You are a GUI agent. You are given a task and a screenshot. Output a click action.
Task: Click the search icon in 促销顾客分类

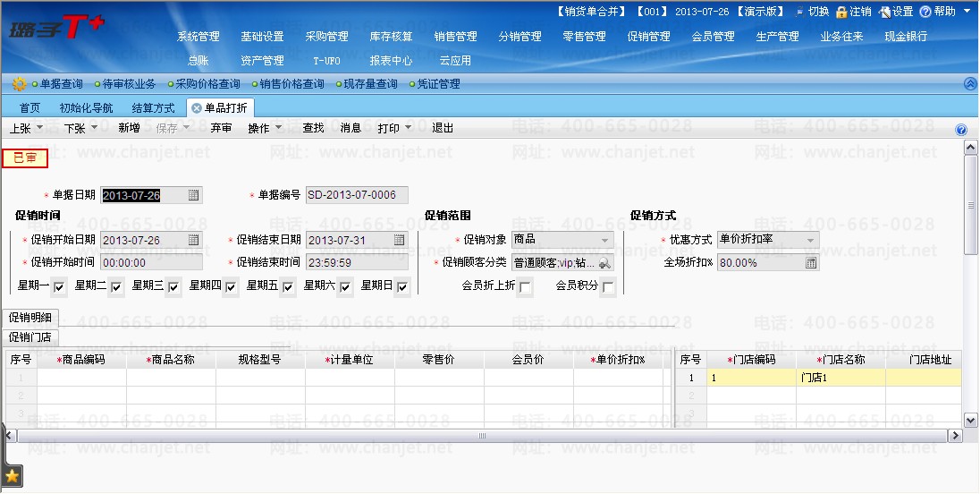pos(604,263)
